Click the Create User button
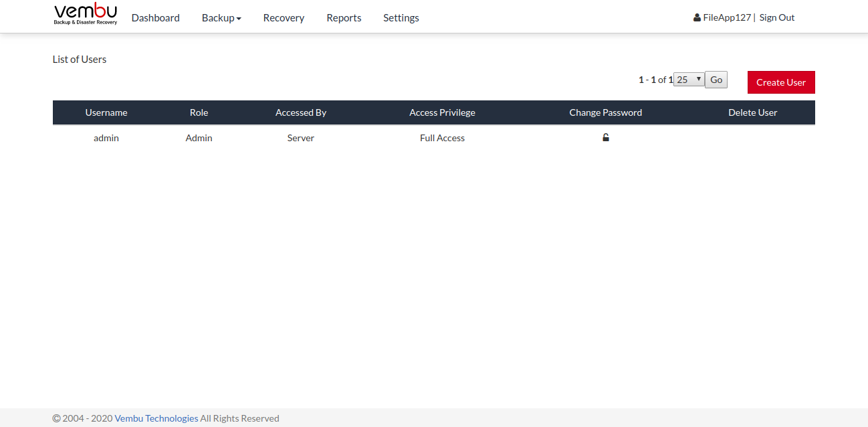Image resolution: width=868 pixels, height=427 pixels. [x=781, y=82]
